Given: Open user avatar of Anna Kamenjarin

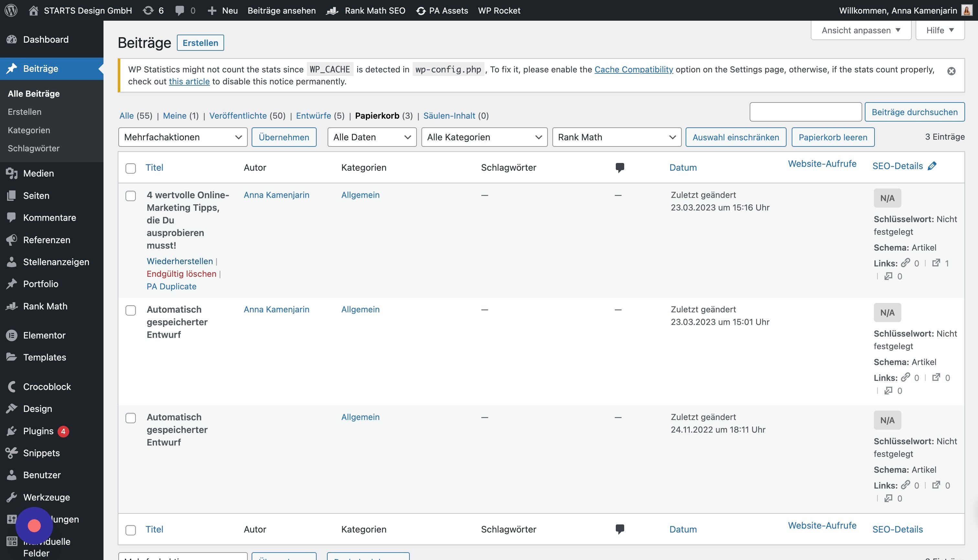Looking at the screenshot, I should 966,10.
